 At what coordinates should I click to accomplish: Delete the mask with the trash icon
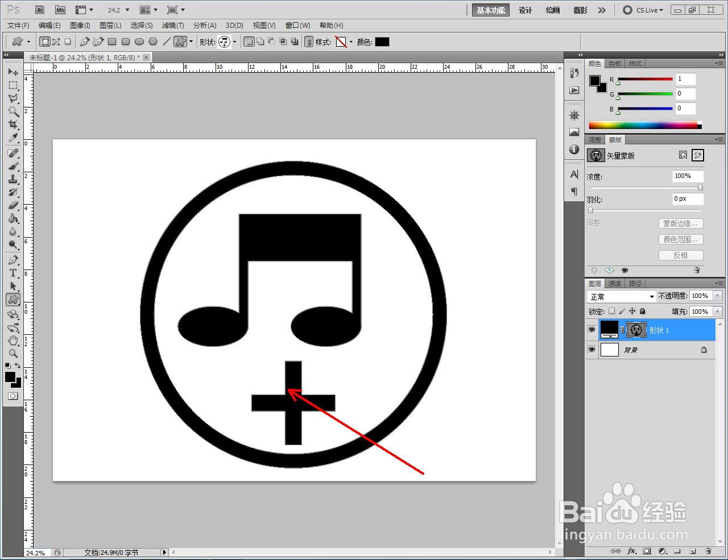[697, 270]
